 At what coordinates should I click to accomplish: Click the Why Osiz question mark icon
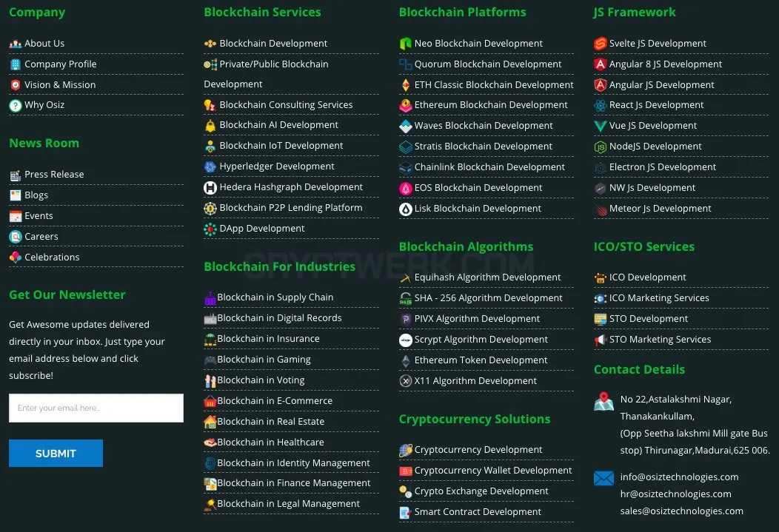(x=16, y=105)
